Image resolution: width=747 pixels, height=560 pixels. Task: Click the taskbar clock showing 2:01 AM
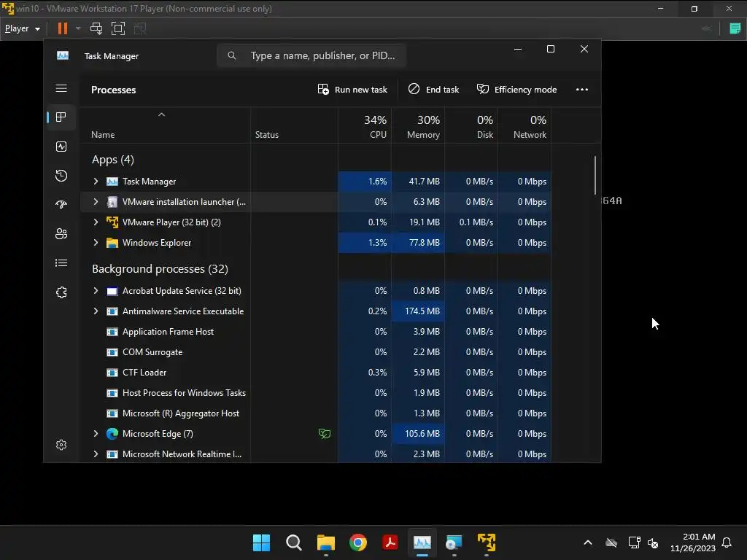(693, 542)
